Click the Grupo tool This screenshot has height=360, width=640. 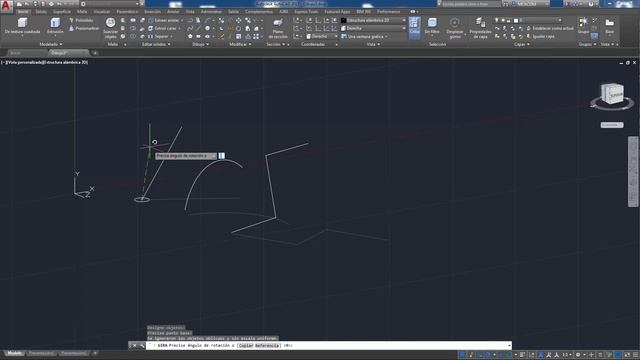[583, 24]
